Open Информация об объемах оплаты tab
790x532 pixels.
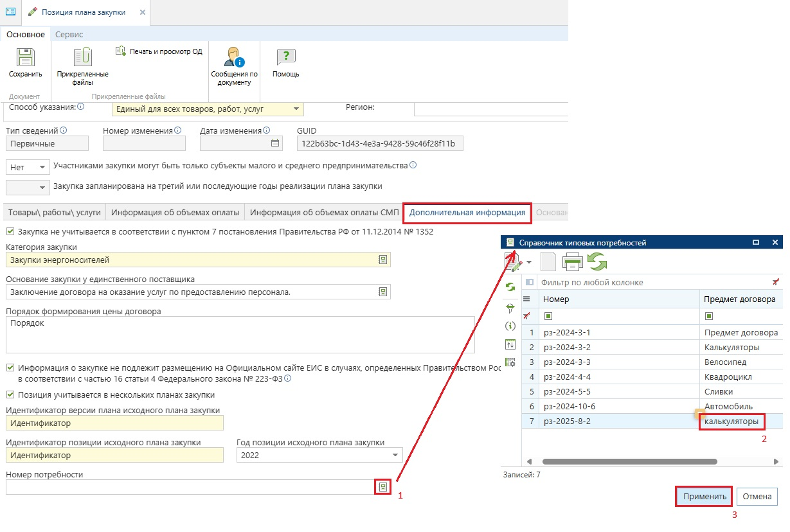pyautogui.click(x=175, y=213)
